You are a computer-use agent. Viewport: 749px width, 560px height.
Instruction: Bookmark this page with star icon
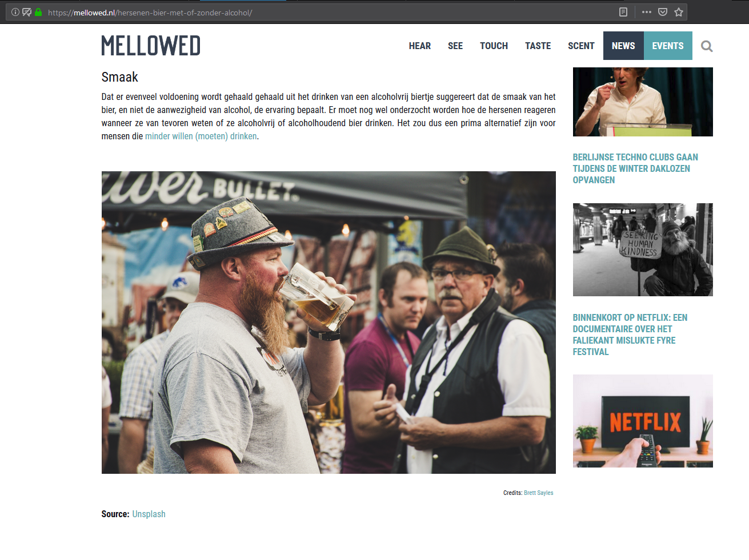click(679, 12)
